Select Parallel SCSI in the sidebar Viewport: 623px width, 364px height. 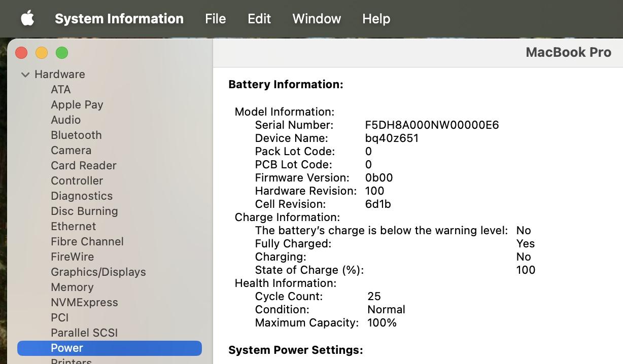pyautogui.click(x=84, y=333)
